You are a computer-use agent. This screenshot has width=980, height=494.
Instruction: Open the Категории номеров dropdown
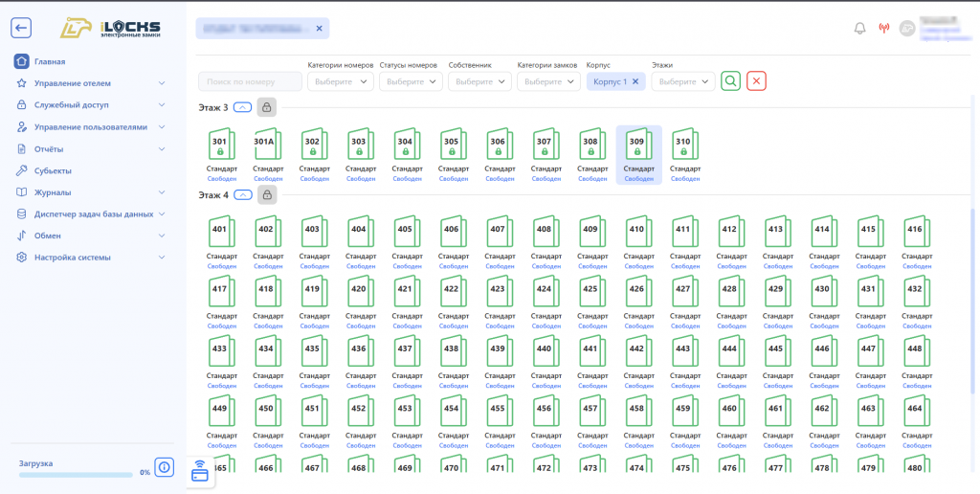coord(341,82)
